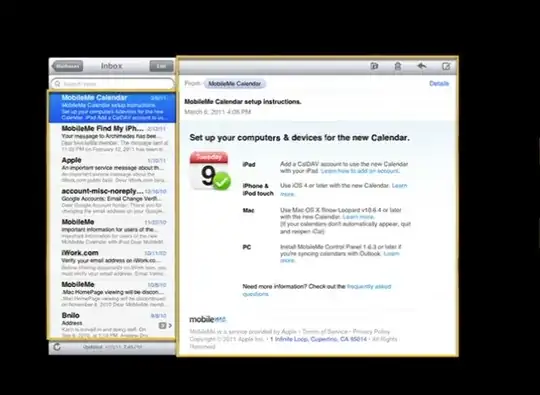Open the Apple service message email
Image resolution: width=540 pixels, height=395 pixels.
click(x=112, y=169)
